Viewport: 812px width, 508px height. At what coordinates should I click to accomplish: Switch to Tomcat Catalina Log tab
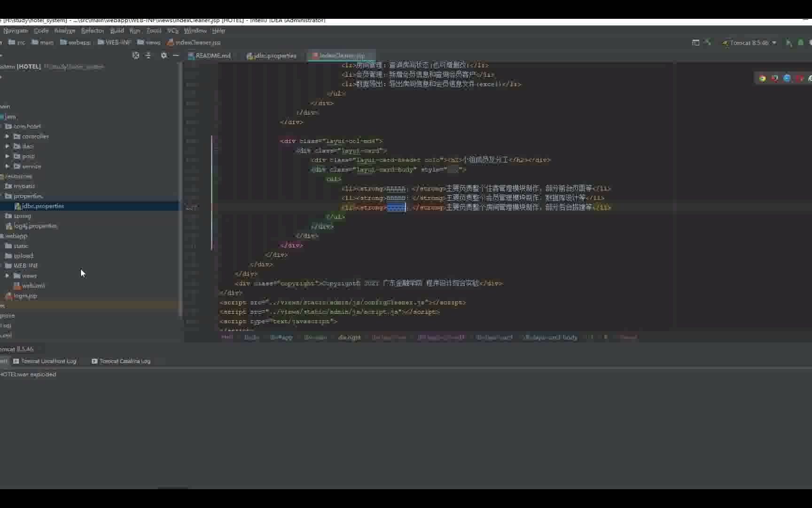[121, 361]
